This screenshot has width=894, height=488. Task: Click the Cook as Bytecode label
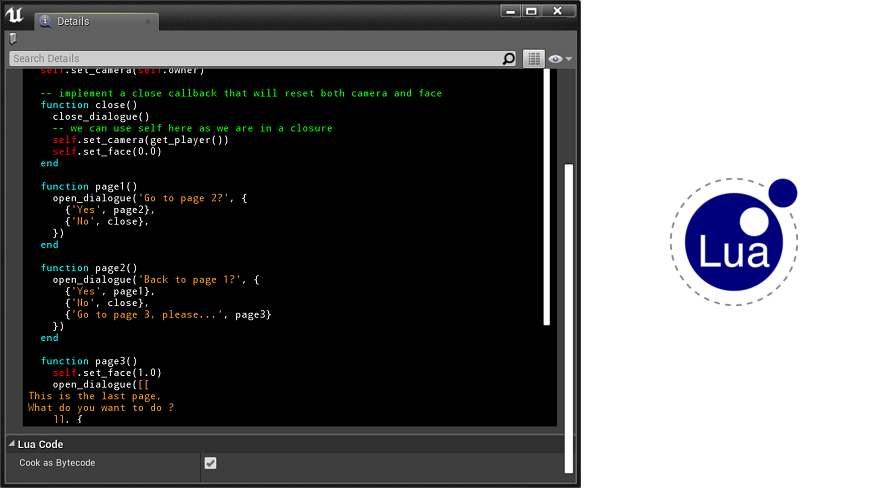[x=57, y=463]
